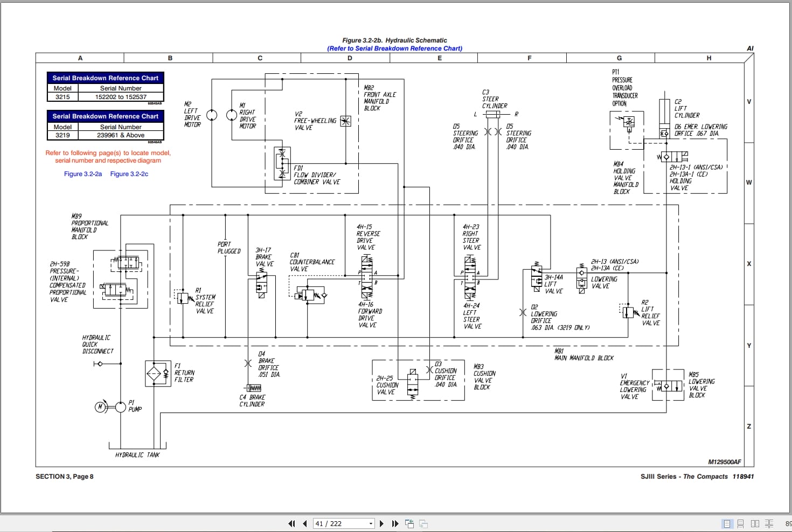Screen dimensions: 792x532
Task: Click the D4 BRAKE ORIFICE label
Action: [269, 365]
